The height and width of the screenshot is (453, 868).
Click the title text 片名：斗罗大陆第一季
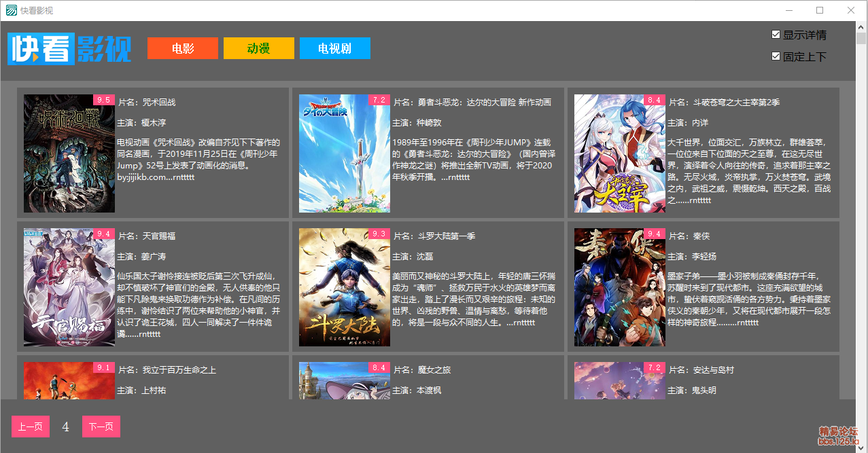(434, 236)
